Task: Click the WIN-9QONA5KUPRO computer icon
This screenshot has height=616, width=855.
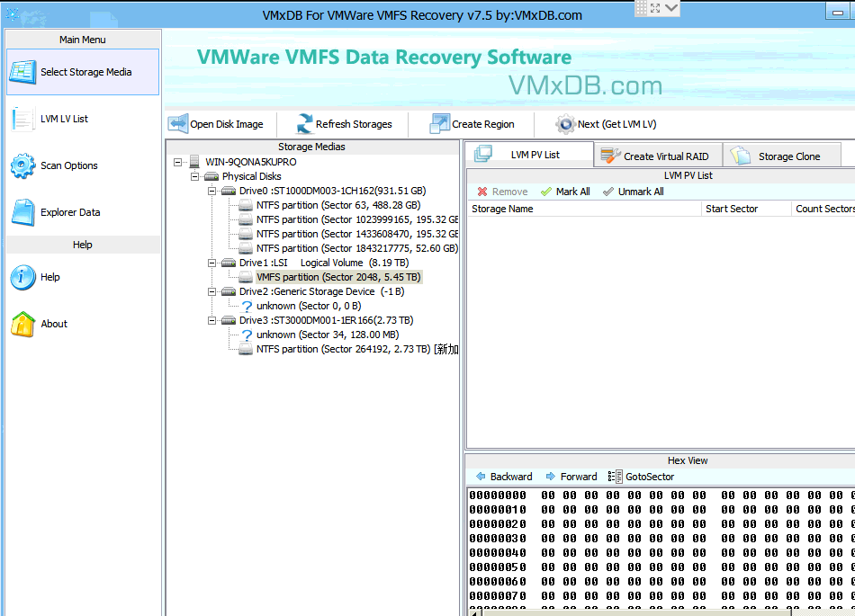Action: 194,162
